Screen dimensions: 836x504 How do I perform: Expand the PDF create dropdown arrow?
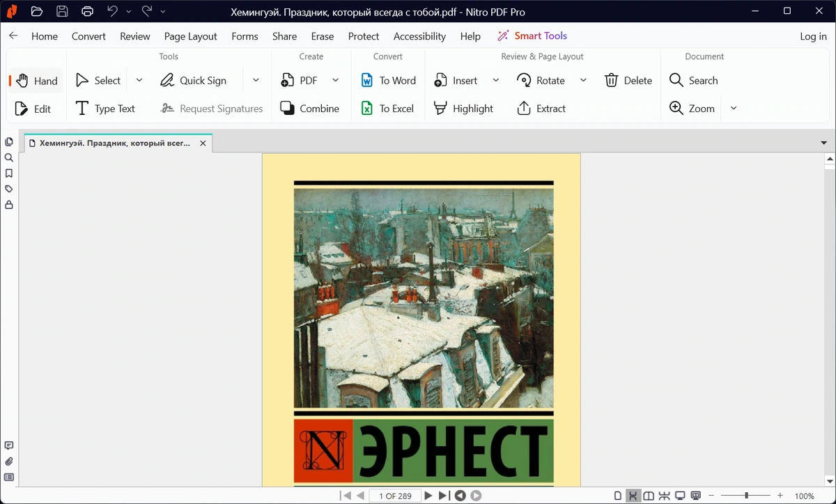pyautogui.click(x=336, y=81)
